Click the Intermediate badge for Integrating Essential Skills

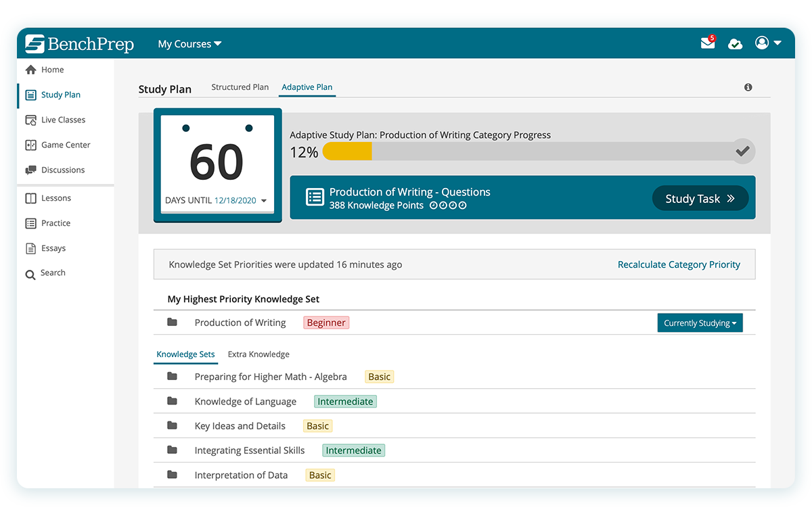click(353, 450)
